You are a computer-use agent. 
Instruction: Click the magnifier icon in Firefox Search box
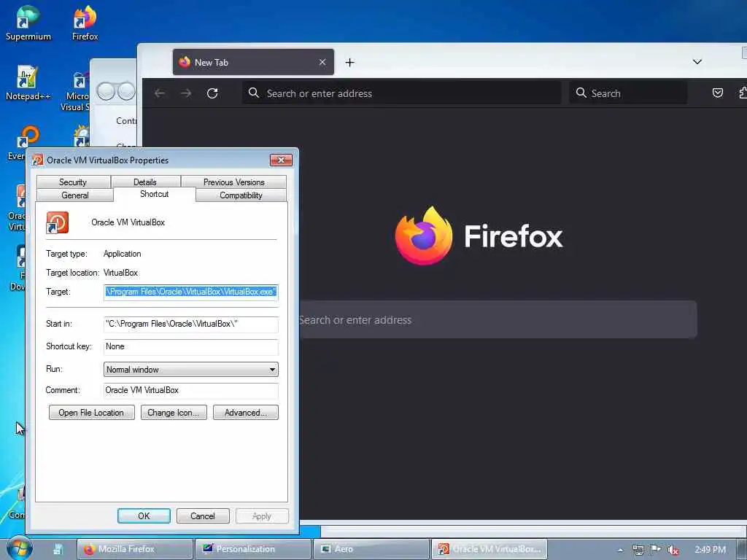point(581,93)
